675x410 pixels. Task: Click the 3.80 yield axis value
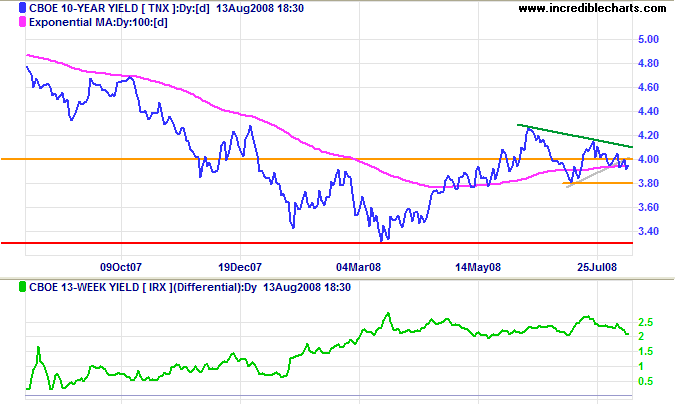(648, 183)
